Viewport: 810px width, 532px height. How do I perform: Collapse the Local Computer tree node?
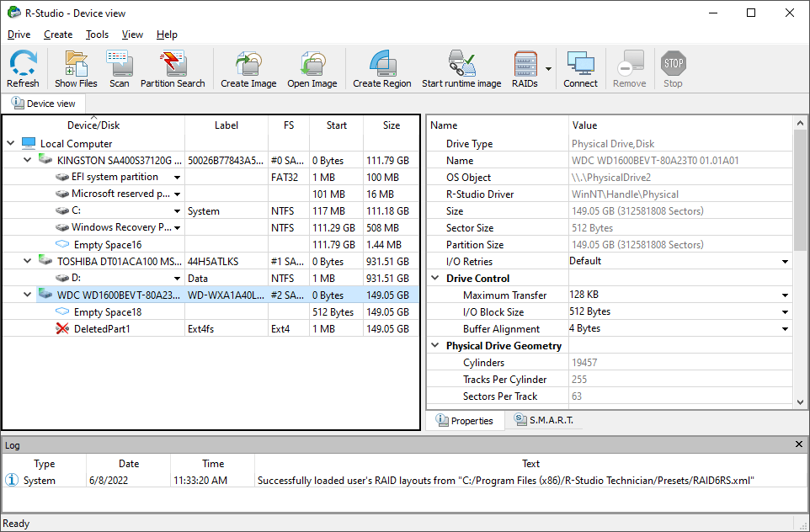11,143
